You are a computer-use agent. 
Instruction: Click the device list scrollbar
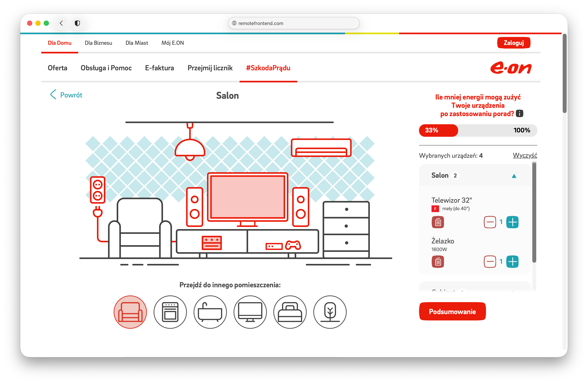pyautogui.click(x=534, y=212)
